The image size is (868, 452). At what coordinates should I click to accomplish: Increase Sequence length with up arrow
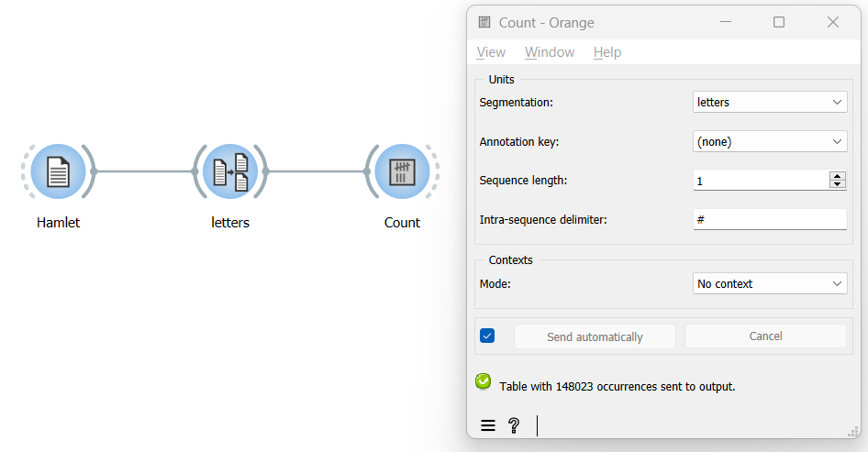pyautogui.click(x=838, y=176)
